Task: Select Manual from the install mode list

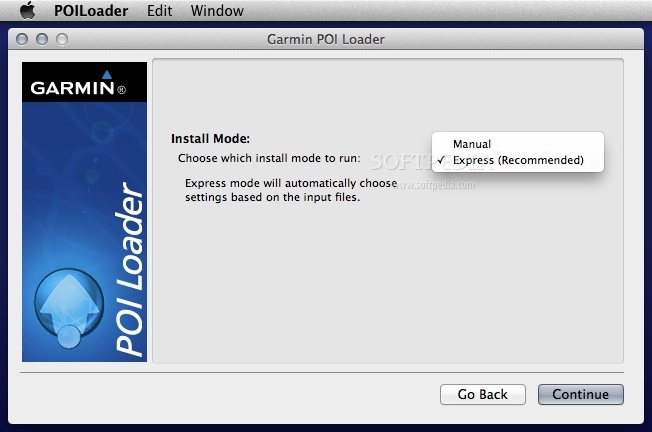Action: [x=472, y=144]
